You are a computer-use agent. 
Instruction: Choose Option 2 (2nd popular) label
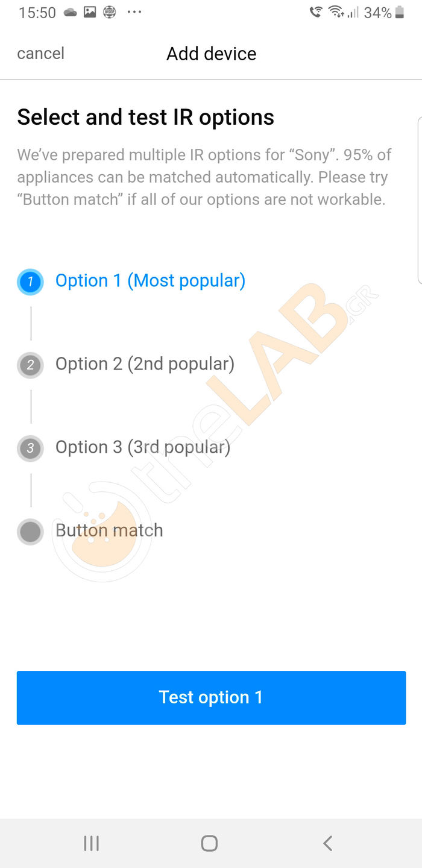click(145, 364)
